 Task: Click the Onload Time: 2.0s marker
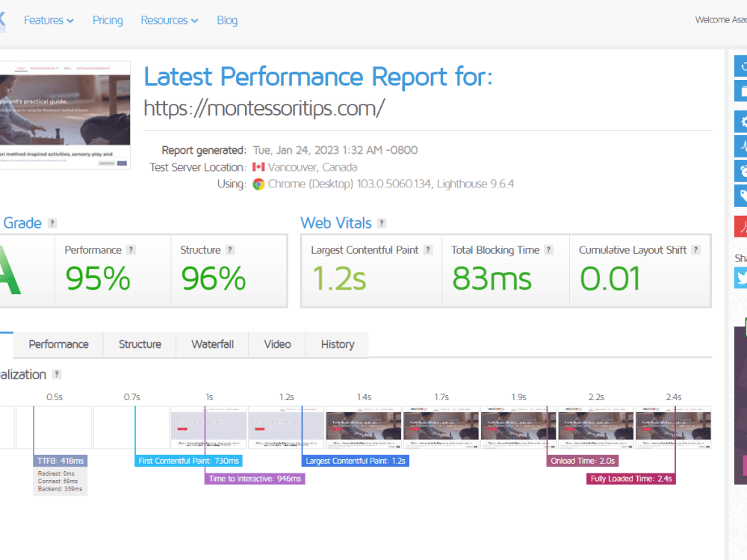tap(583, 461)
